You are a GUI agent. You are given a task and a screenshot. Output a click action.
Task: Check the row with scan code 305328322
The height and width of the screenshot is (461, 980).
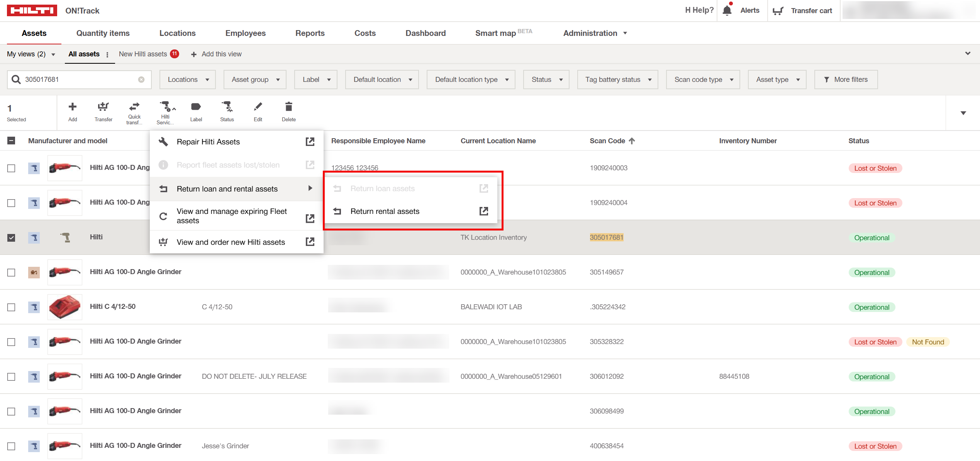tap(11, 342)
